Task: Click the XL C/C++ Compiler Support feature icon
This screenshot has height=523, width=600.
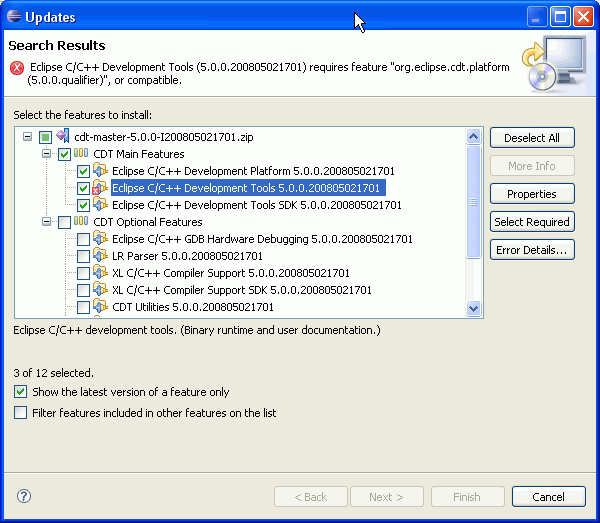Action: point(100,272)
